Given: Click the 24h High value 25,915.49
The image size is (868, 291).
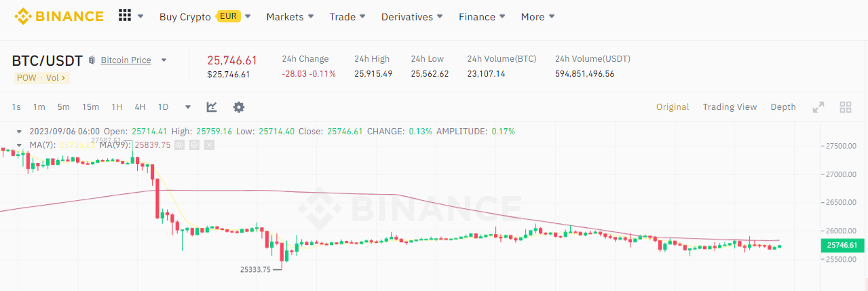Looking at the screenshot, I should point(373,74).
